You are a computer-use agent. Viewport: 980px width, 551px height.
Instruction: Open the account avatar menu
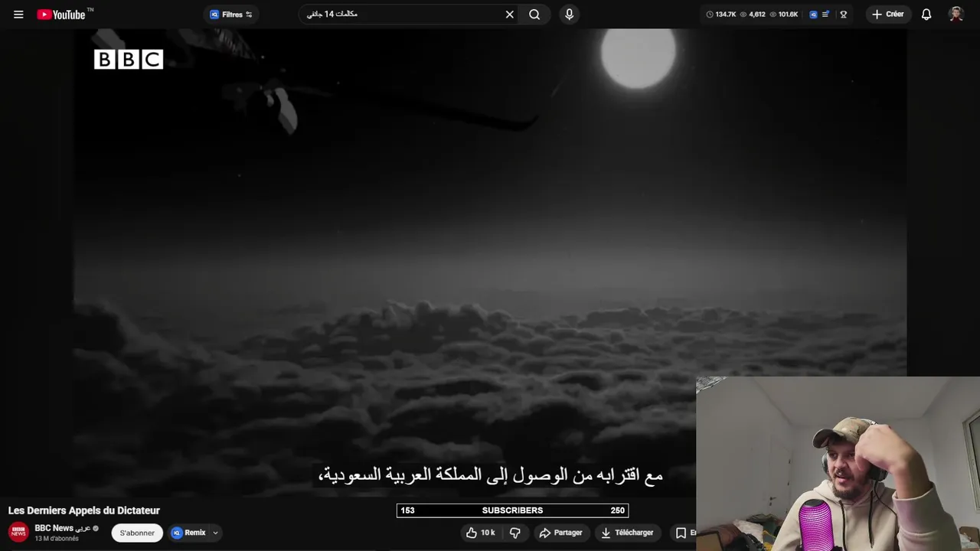click(955, 15)
